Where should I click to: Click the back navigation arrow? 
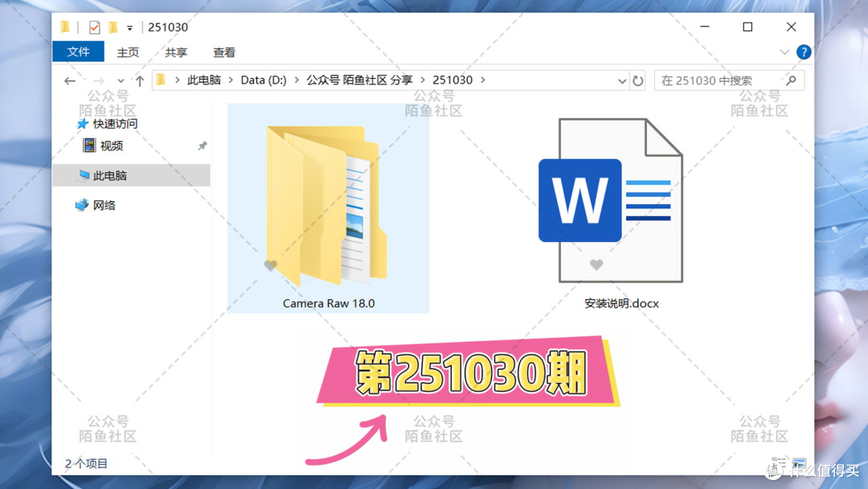click(x=70, y=81)
